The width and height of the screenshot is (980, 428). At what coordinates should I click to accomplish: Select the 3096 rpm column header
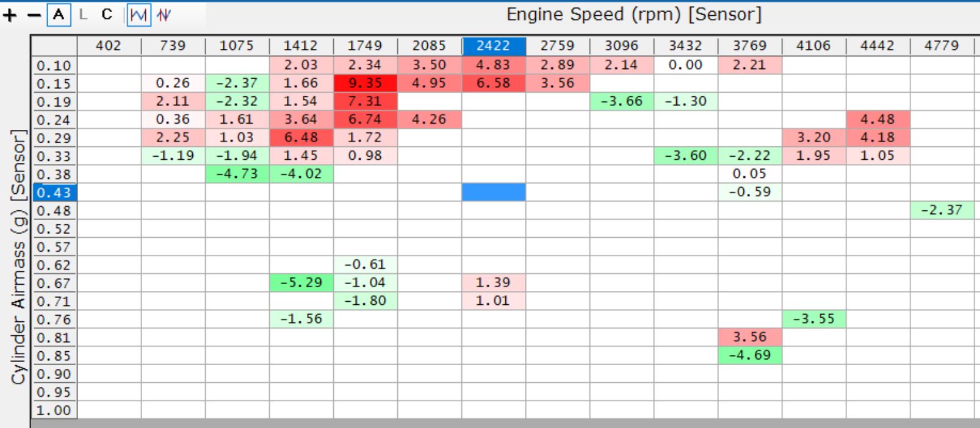point(622,46)
